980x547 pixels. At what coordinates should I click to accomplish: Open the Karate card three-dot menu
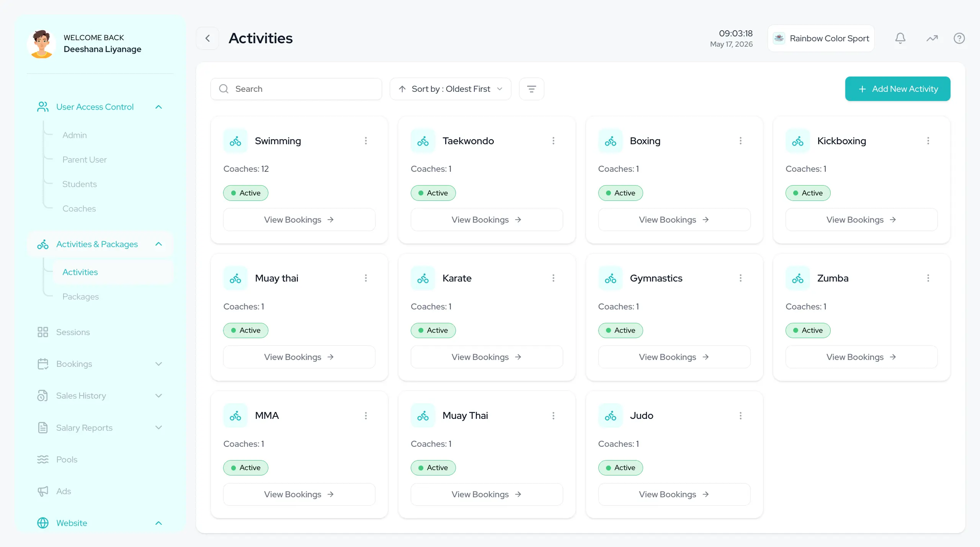point(553,278)
